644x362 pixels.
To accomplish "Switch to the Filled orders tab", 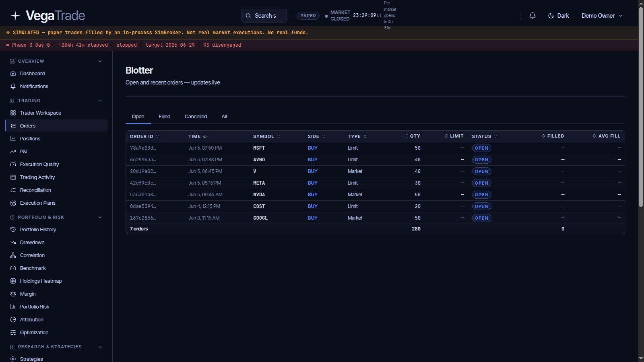I will (x=164, y=117).
